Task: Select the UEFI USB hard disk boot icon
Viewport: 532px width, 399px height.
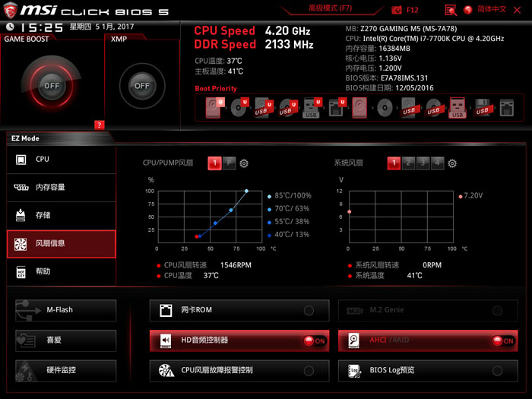Action: tap(264, 108)
